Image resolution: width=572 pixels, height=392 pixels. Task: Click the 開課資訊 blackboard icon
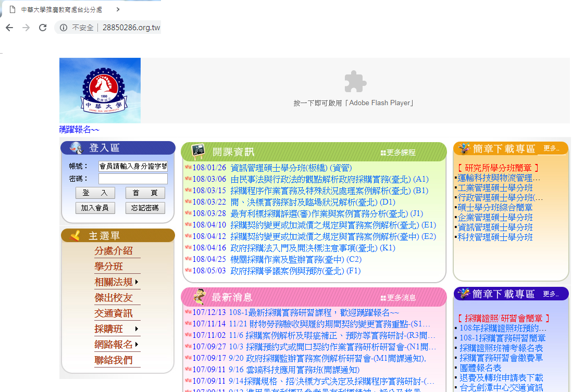tap(198, 151)
